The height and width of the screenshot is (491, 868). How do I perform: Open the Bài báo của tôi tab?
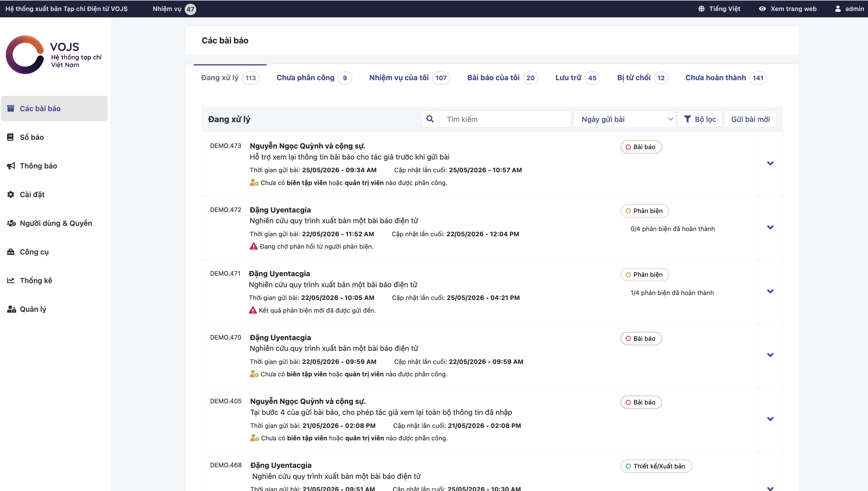[502, 78]
